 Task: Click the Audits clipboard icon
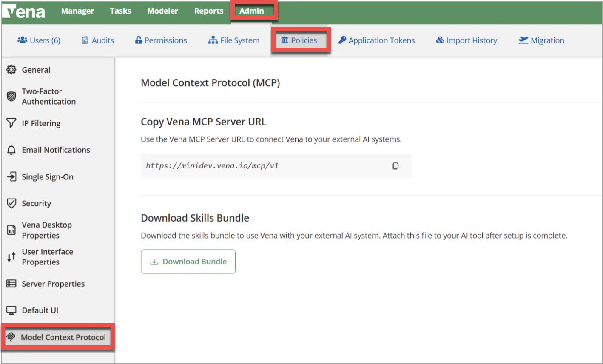pyautogui.click(x=85, y=40)
